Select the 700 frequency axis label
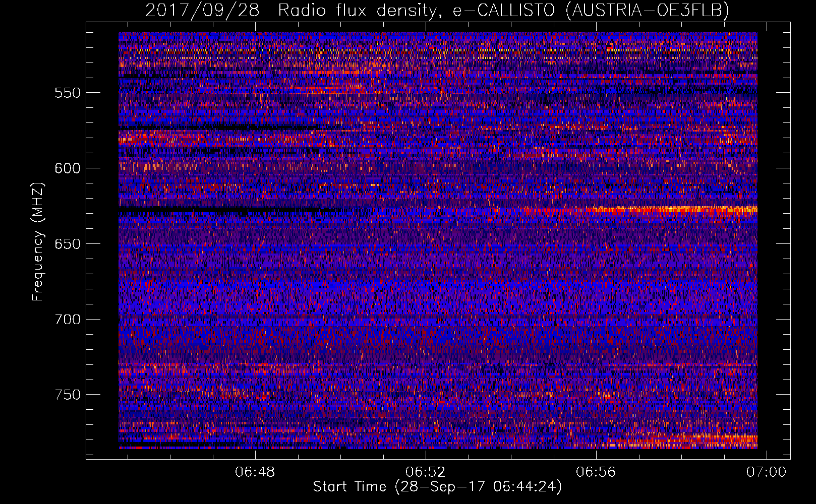Image resolution: width=816 pixels, height=504 pixels. 68,320
